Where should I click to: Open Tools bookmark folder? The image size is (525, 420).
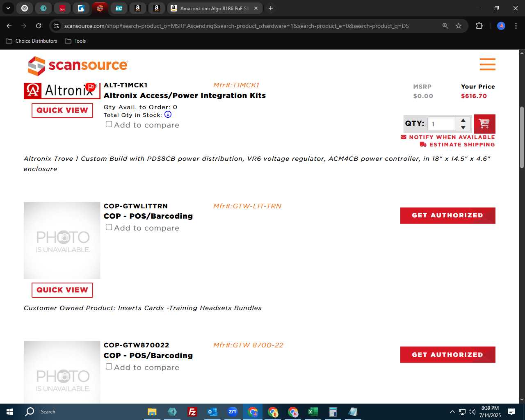click(75, 41)
